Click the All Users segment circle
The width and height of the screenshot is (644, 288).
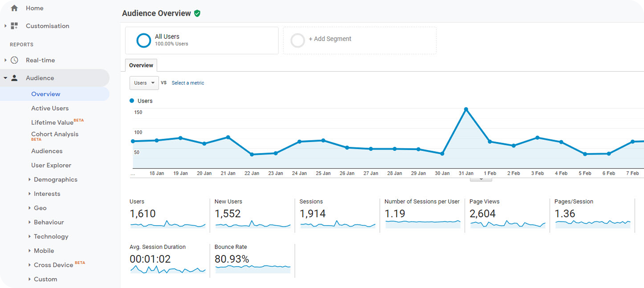pos(144,40)
